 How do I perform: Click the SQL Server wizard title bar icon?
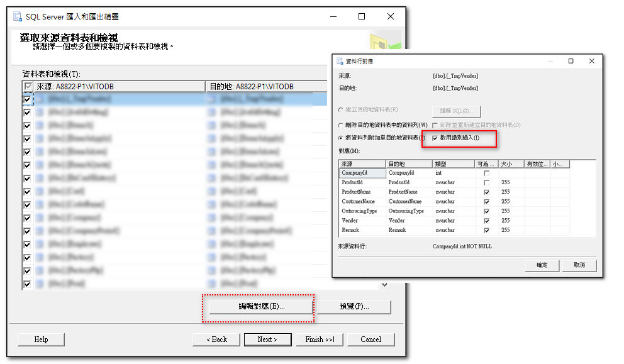tap(17, 17)
